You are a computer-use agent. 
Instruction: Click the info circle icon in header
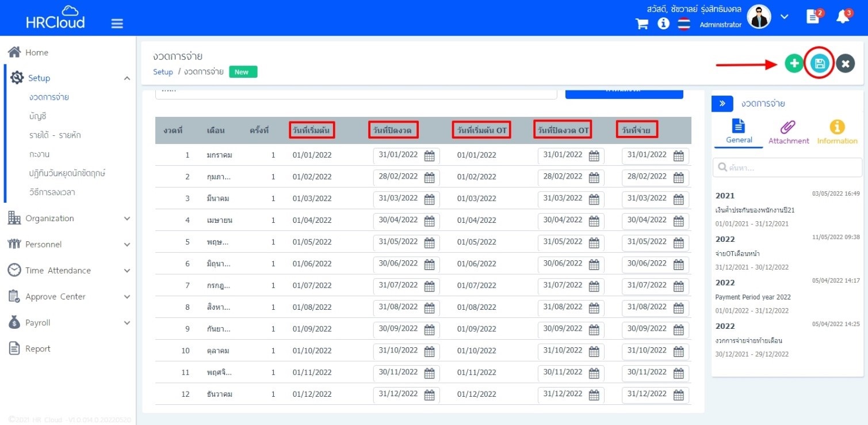(663, 24)
